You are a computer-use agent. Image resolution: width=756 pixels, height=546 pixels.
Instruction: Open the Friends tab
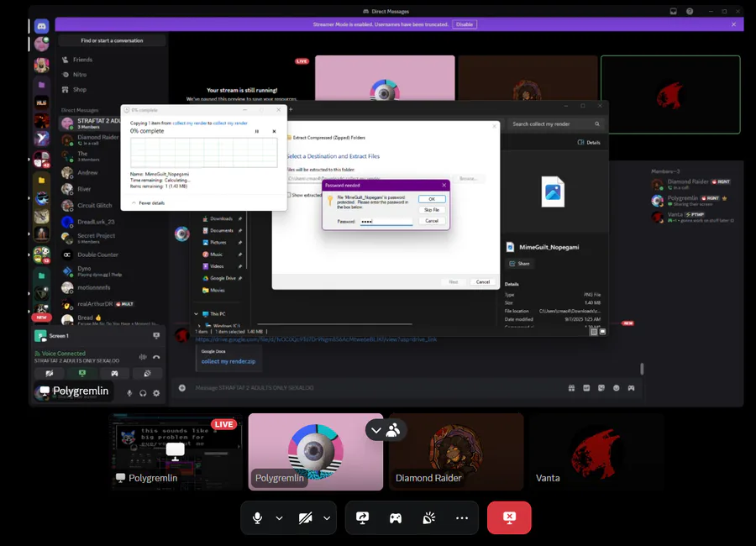click(x=113, y=60)
